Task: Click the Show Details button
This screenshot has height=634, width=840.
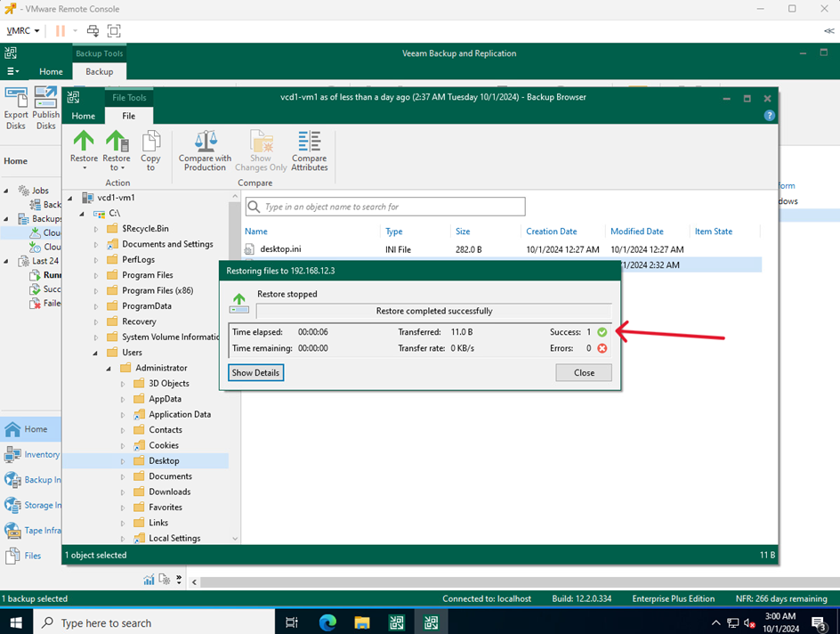Action: point(255,372)
